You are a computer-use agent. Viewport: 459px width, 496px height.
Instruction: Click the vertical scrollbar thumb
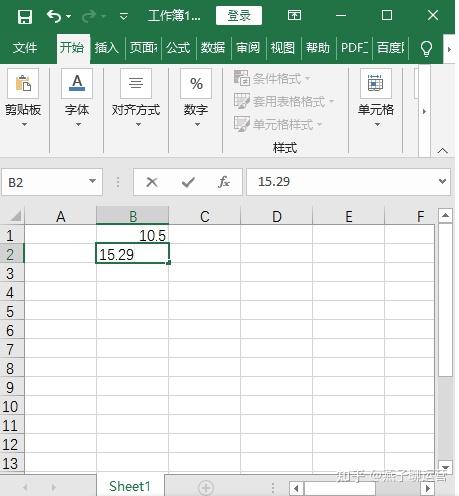pos(445,300)
